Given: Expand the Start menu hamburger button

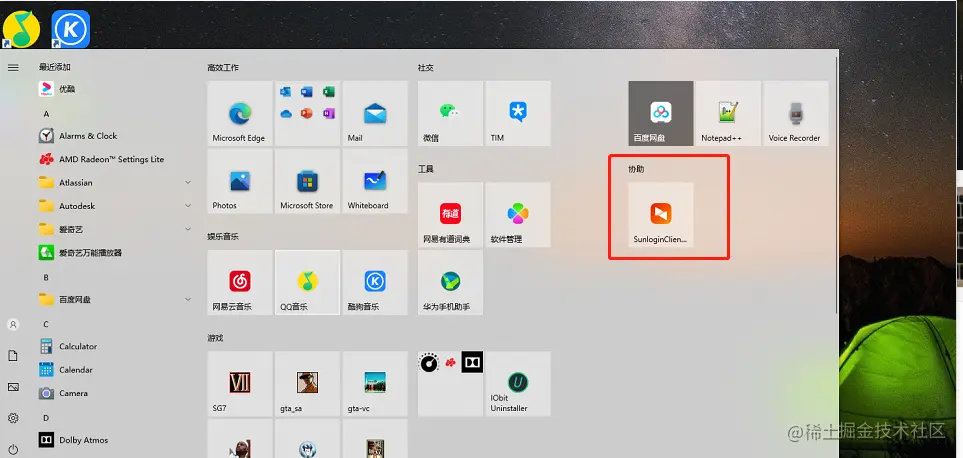Looking at the screenshot, I should [x=13, y=68].
